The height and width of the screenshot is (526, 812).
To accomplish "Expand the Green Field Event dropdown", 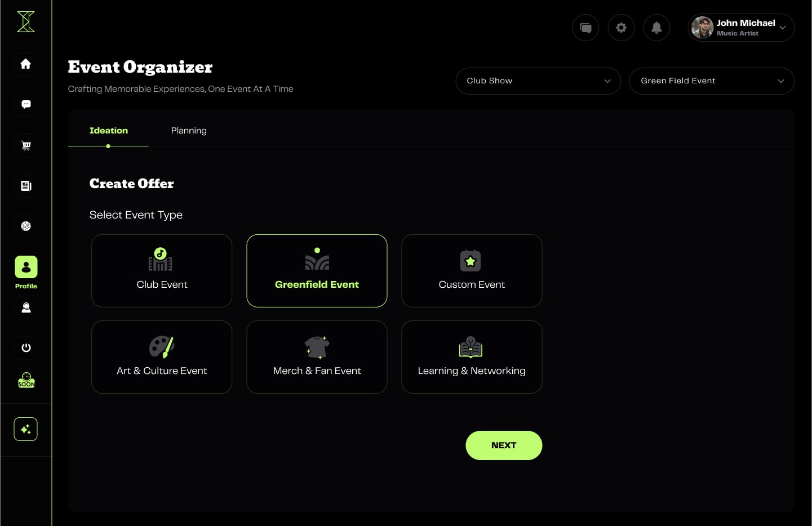I will 712,81.
